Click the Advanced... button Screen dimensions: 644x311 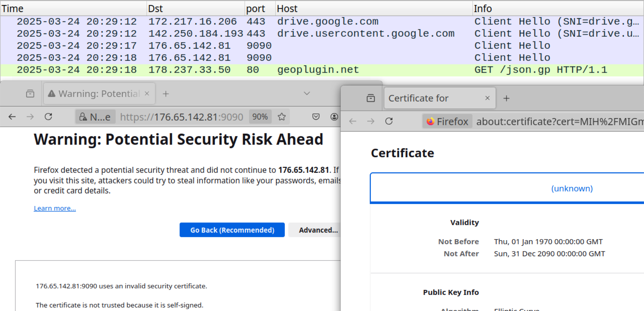point(315,230)
